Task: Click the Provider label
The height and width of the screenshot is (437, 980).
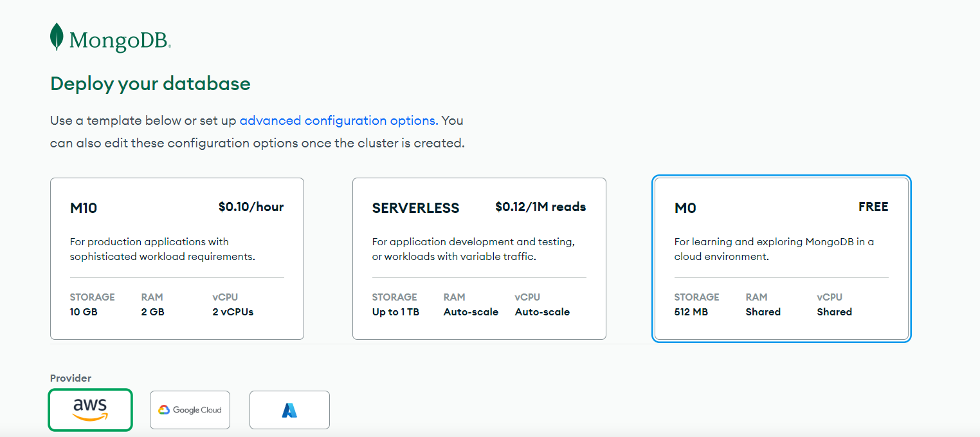Action: tap(71, 378)
